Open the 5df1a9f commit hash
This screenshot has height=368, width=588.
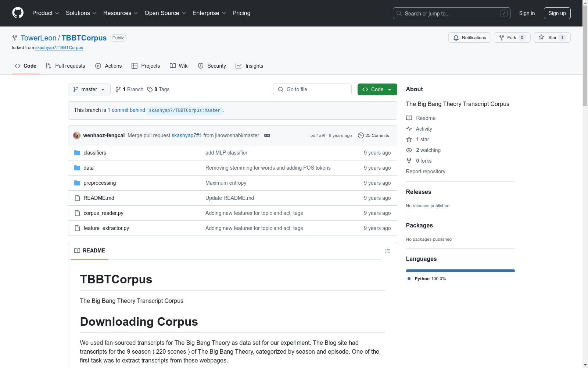(318, 135)
